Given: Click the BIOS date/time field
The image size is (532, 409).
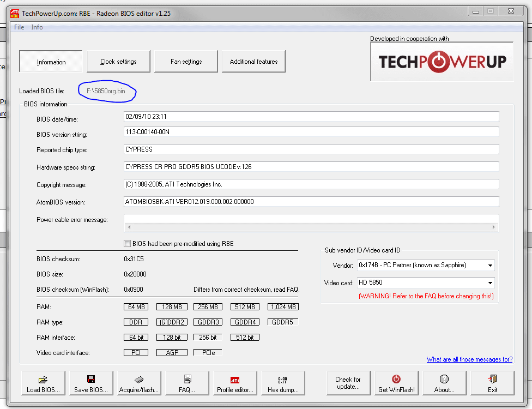Looking at the screenshot, I should coord(311,116).
